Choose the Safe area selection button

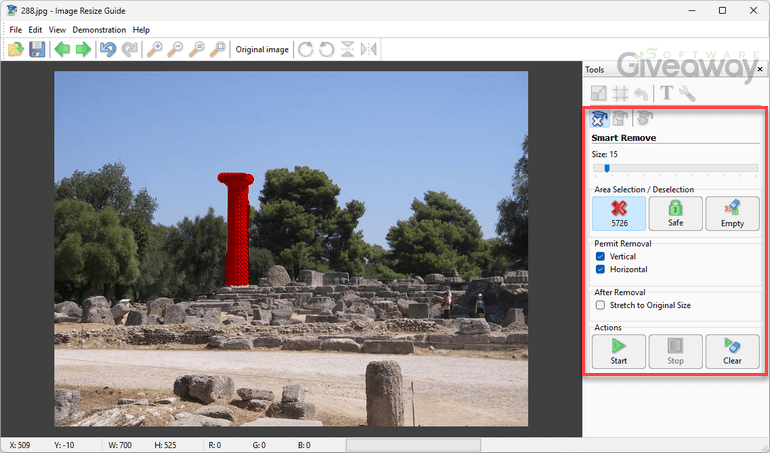click(675, 213)
